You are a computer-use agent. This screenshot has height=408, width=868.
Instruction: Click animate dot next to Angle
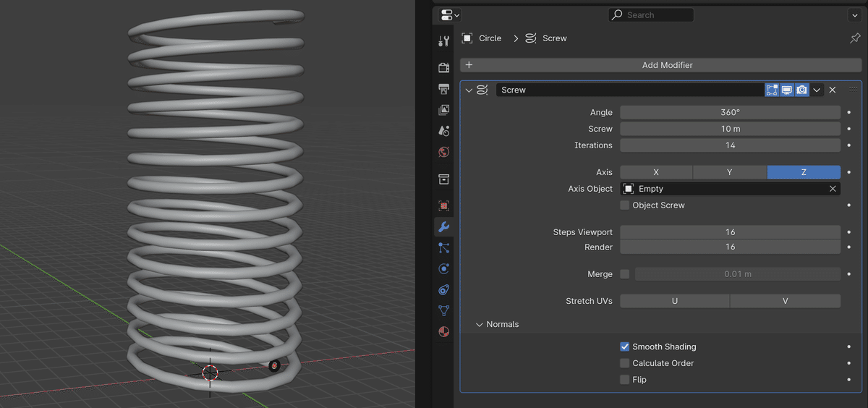[x=848, y=112]
